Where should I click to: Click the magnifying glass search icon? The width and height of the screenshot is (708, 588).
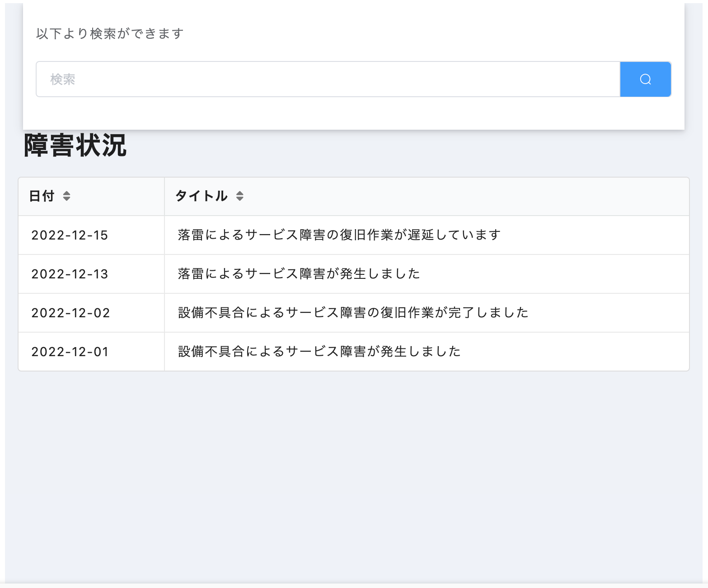pyautogui.click(x=645, y=79)
